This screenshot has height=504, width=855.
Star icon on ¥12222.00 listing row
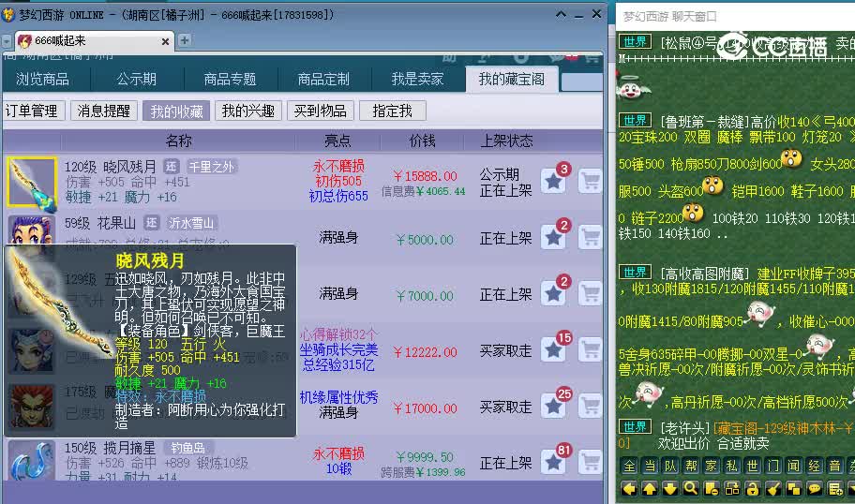pyautogui.click(x=553, y=349)
